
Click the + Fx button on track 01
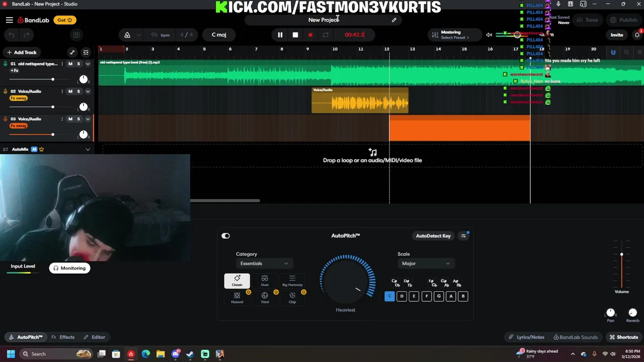tap(15, 70)
